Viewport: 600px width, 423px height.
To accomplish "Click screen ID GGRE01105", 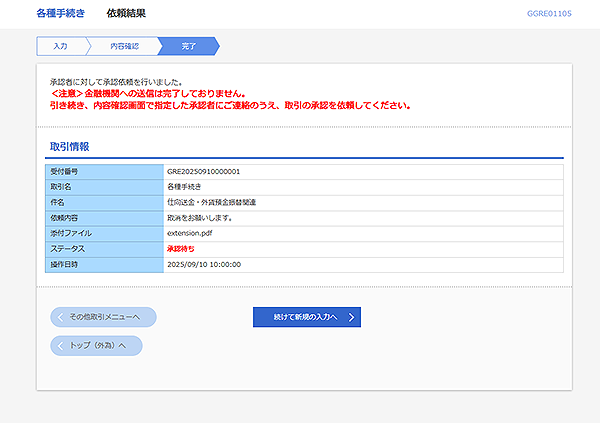I will point(549,14).
